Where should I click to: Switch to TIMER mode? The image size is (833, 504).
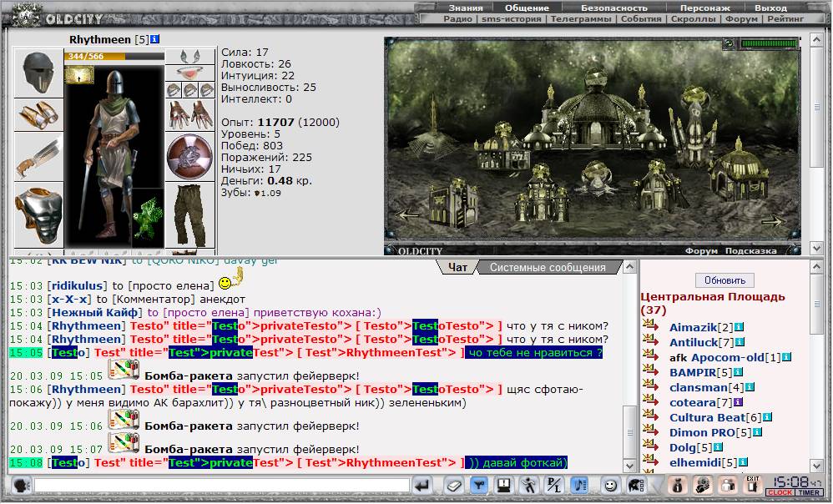tap(809, 493)
